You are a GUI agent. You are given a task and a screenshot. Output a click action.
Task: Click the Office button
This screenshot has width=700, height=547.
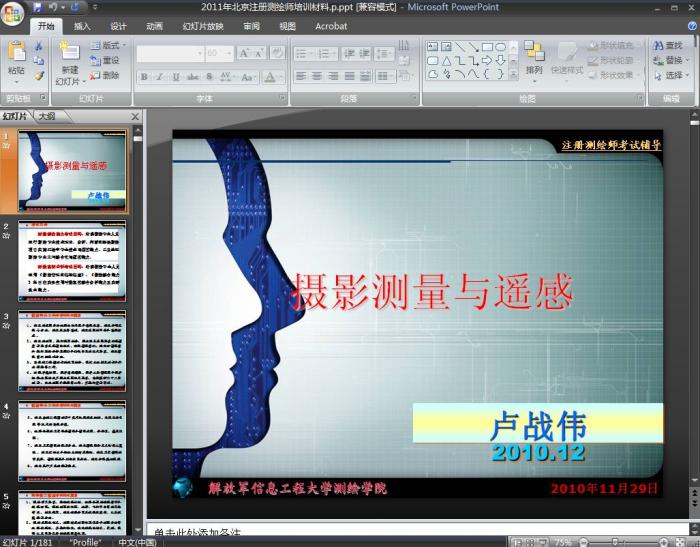(x=12, y=11)
